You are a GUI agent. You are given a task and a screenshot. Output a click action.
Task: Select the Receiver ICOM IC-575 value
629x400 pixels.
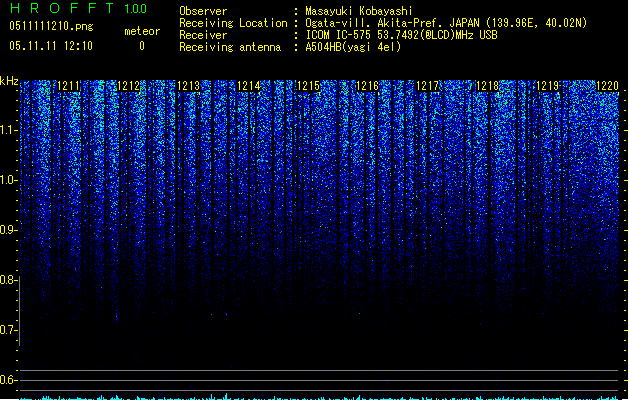click(401, 35)
